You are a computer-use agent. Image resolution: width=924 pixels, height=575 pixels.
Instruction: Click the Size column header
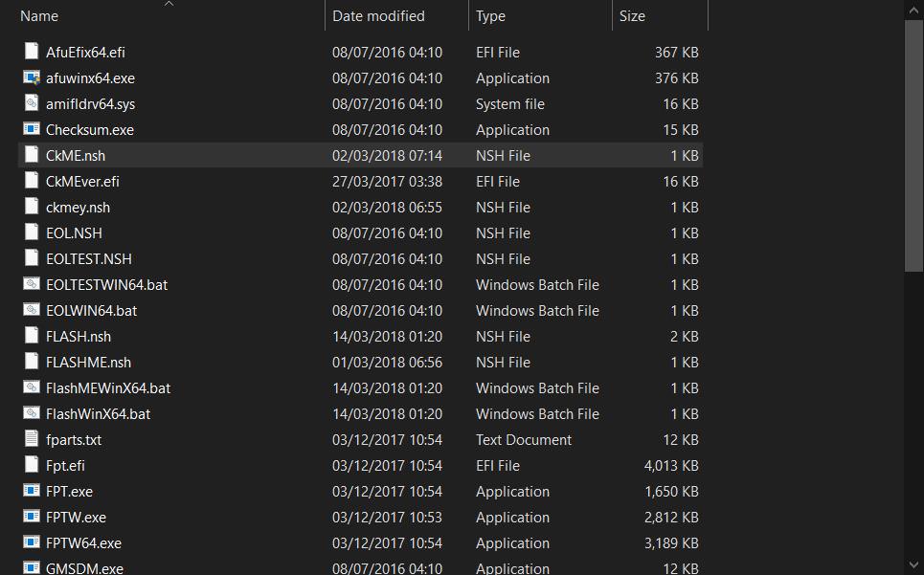pos(632,16)
